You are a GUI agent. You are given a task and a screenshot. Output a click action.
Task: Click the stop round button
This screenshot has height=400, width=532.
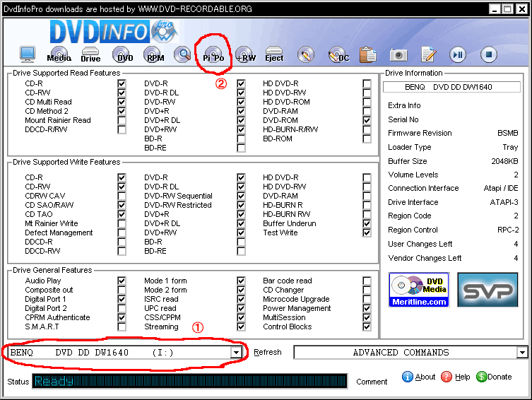tap(489, 54)
